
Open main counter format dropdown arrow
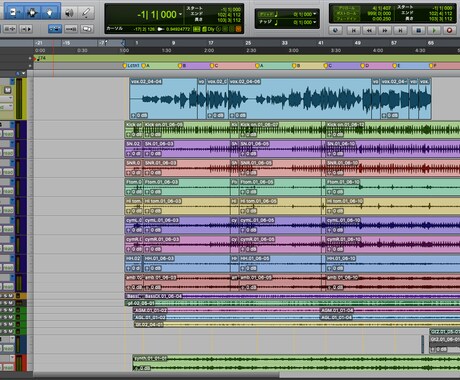[180, 14]
